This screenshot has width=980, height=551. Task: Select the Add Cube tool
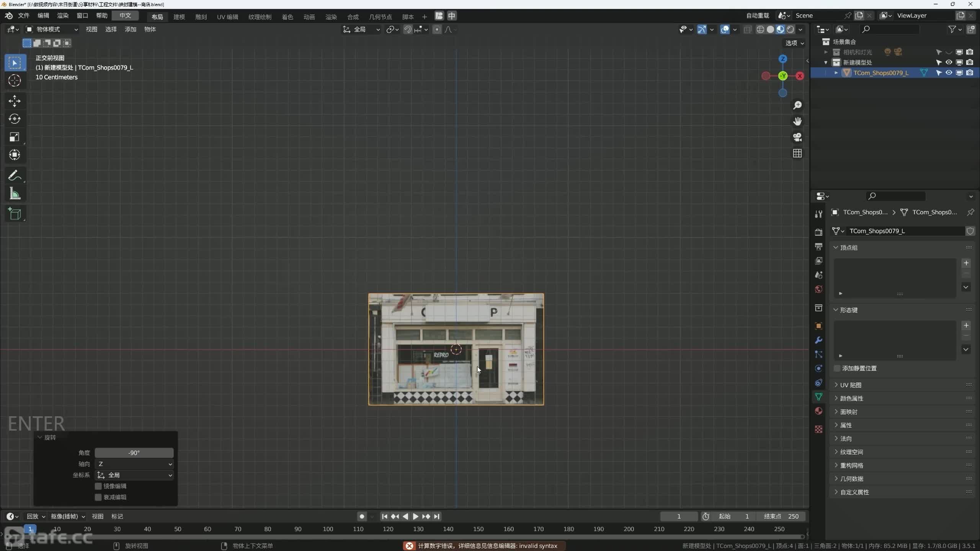click(x=15, y=214)
